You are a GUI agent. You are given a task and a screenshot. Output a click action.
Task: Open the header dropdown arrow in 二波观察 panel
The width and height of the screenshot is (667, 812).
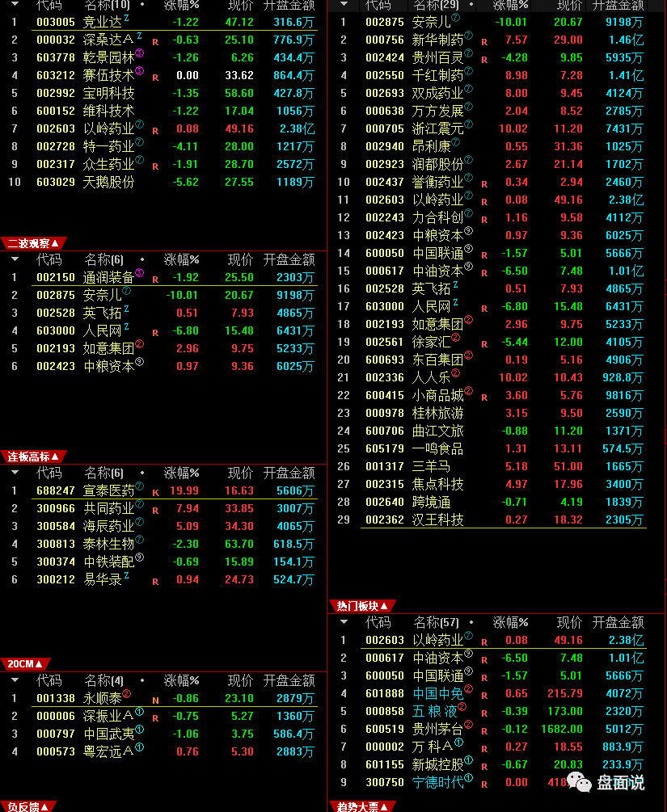click(x=15, y=259)
